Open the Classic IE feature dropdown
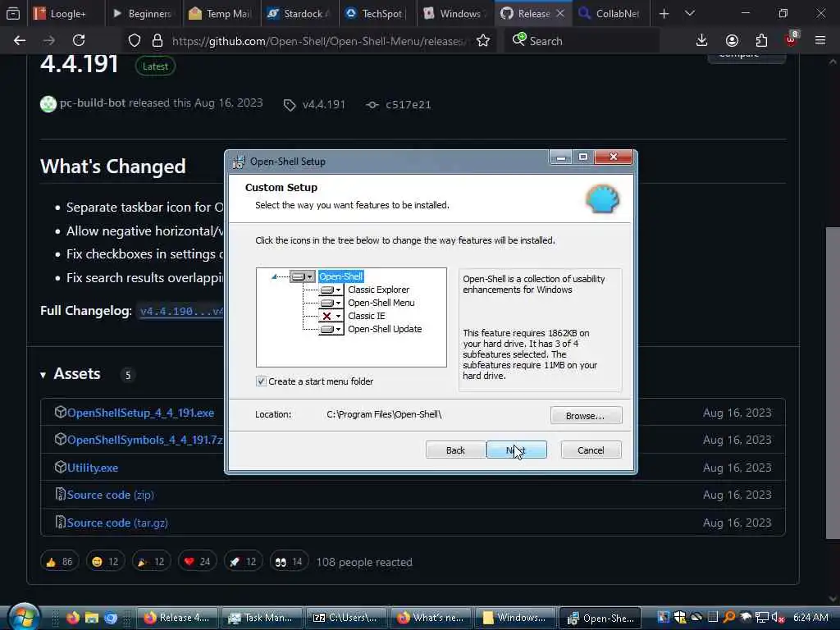840x630 pixels. pyautogui.click(x=331, y=316)
